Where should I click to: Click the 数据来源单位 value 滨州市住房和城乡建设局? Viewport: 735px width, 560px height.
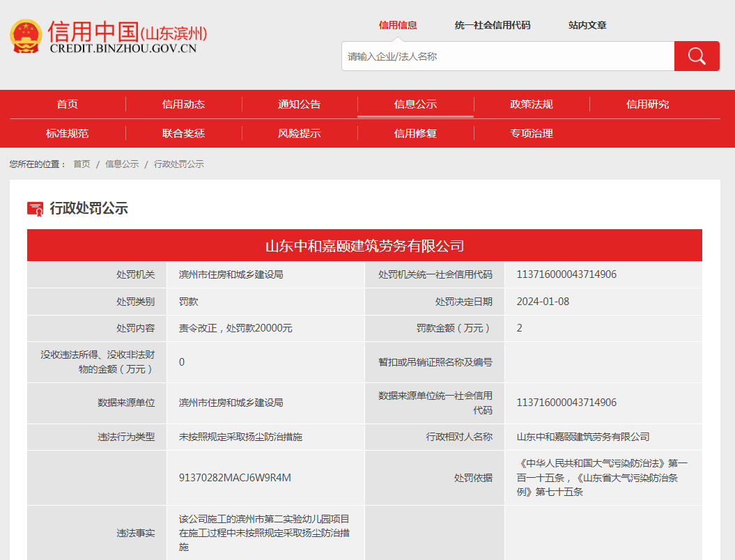click(231, 403)
